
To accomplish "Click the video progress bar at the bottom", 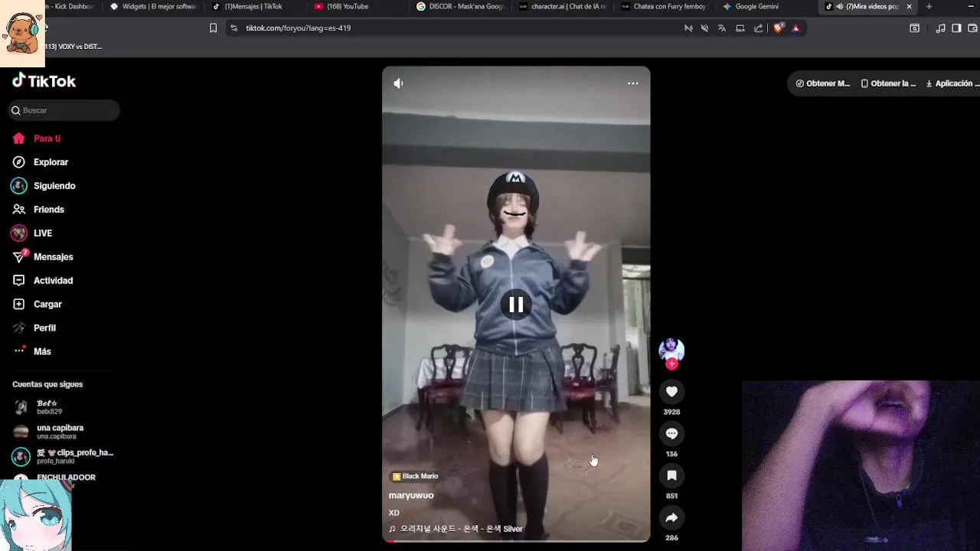I will pyautogui.click(x=516, y=541).
